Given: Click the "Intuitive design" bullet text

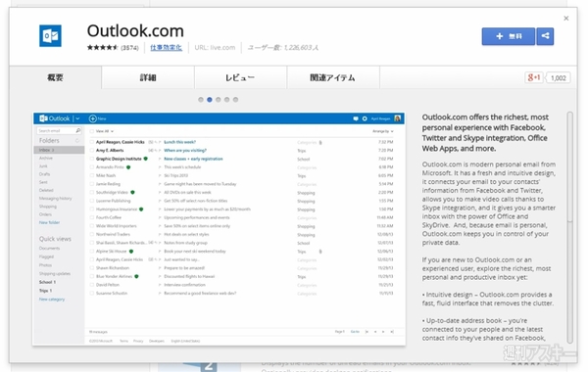Looking at the screenshot, I should [487, 299].
